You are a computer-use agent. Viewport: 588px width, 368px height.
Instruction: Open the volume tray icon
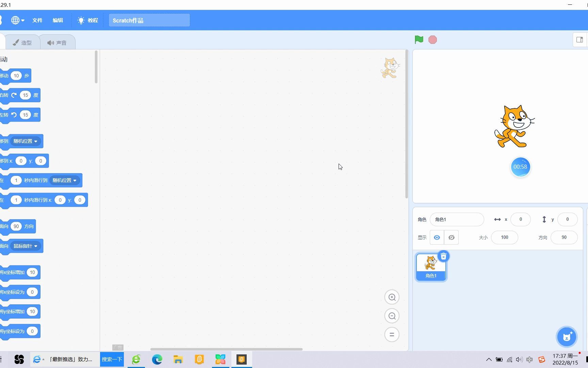coord(519,359)
